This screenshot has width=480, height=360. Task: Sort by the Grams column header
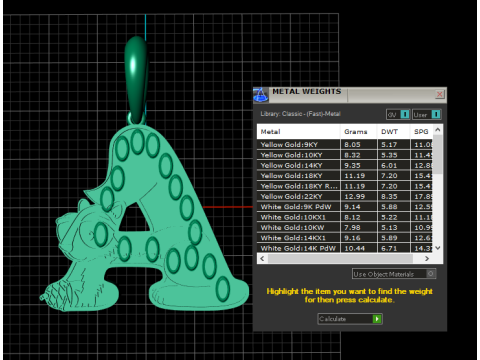click(358, 132)
